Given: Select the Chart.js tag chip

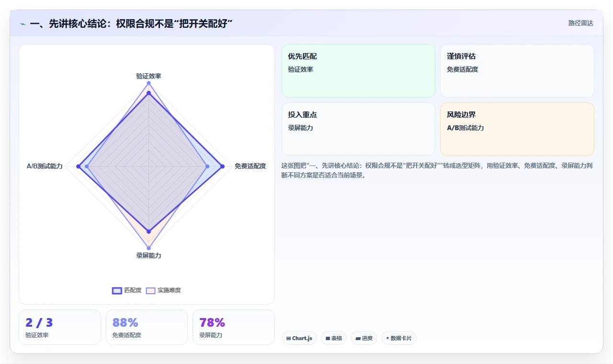Looking at the screenshot, I should point(299,338).
